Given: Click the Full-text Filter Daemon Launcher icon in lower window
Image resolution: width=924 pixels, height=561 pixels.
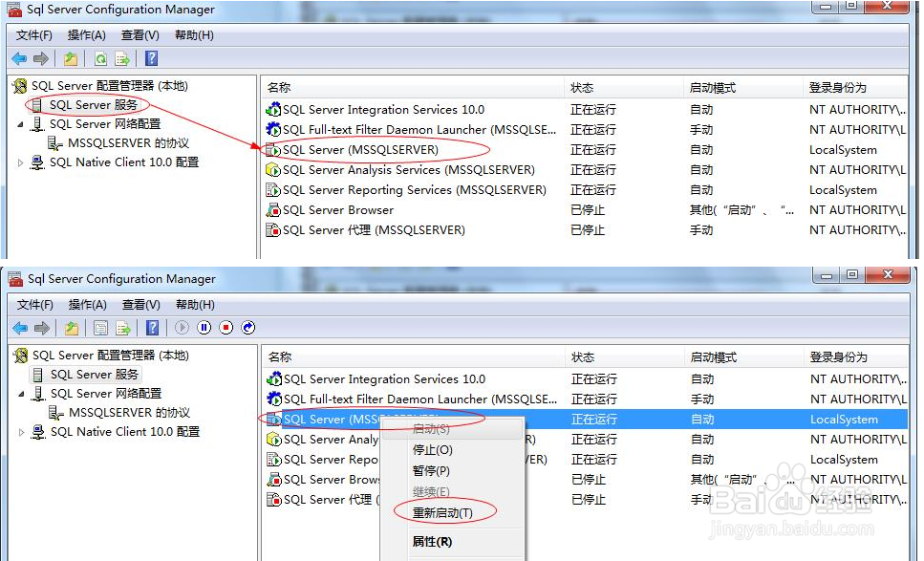Looking at the screenshot, I should pyautogui.click(x=274, y=399).
